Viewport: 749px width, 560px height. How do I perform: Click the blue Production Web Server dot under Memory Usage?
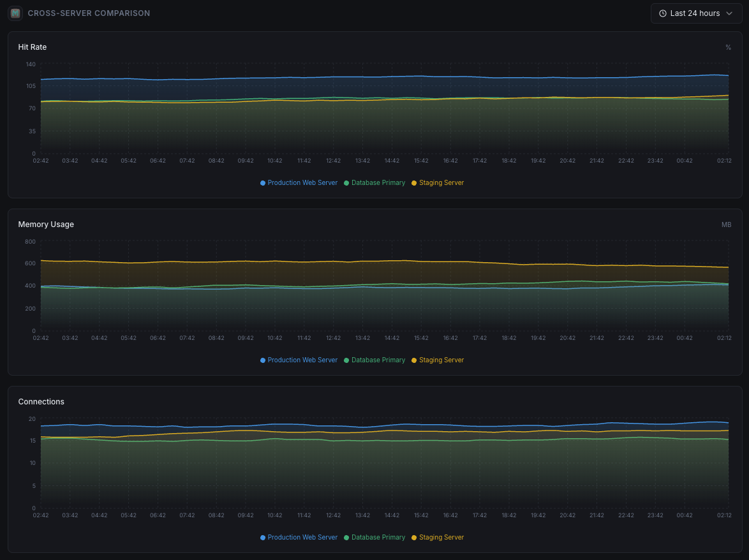pyautogui.click(x=262, y=360)
